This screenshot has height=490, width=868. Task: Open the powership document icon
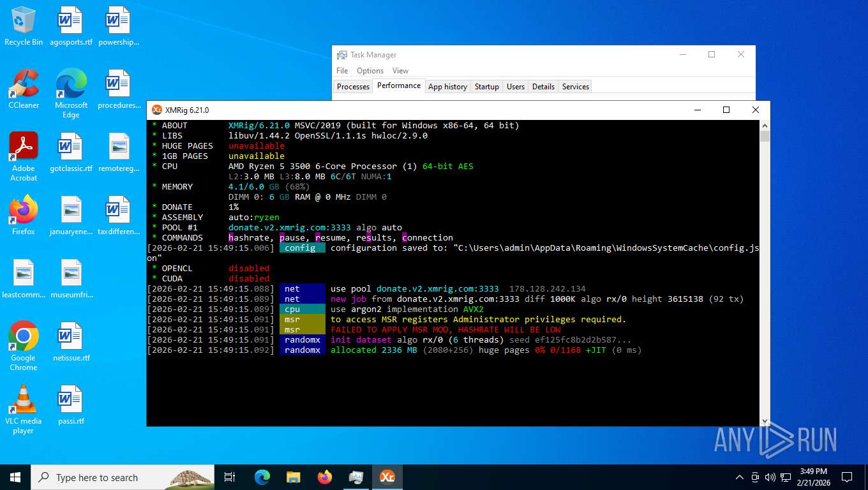[x=119, y=26]
